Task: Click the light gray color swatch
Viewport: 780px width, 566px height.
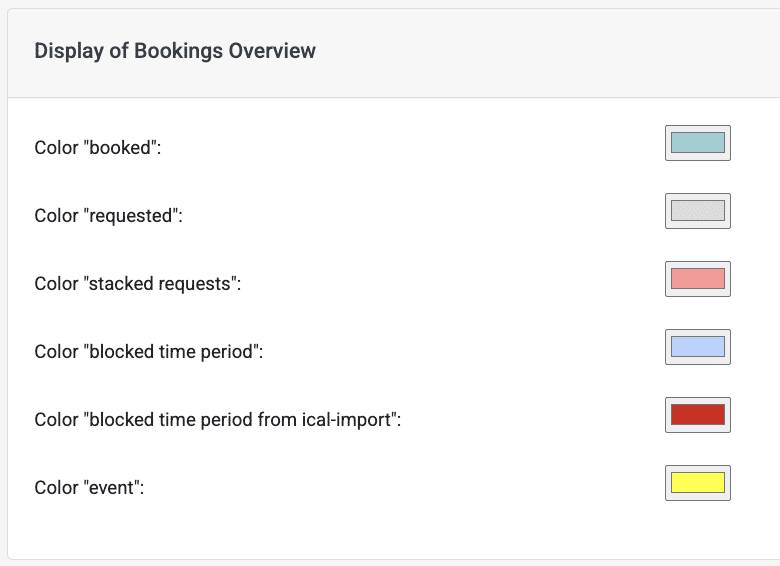Action: tap(697, 211)
